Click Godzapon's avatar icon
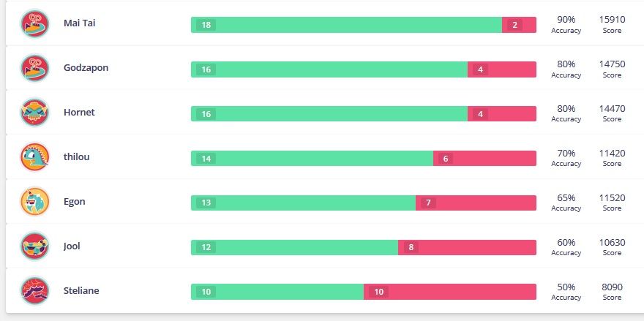Viewport: 644px width, 321px height. (x=34, y=68)
